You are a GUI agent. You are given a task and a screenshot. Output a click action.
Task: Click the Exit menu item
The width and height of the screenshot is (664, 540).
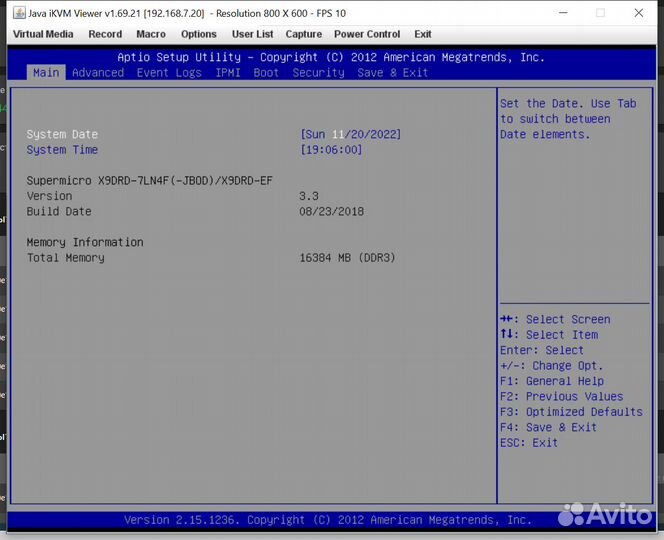tap(423, 34)
